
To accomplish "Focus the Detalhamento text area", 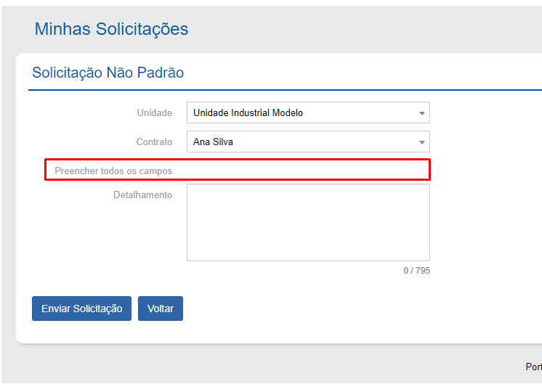I will 307,222.
